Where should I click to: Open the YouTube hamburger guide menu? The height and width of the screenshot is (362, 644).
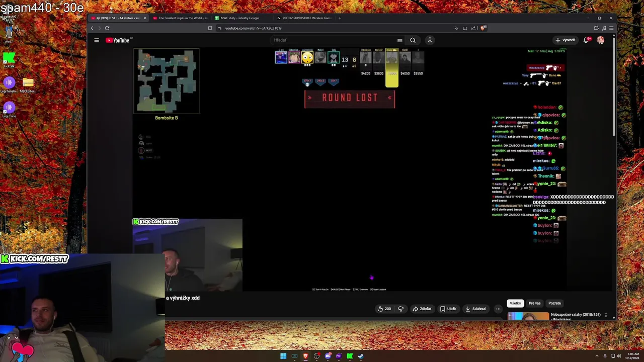tap(97, 40)
